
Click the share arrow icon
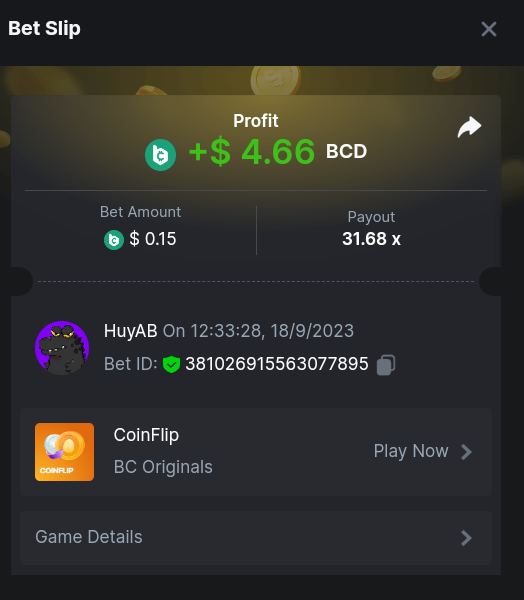[x=469, y=127]
